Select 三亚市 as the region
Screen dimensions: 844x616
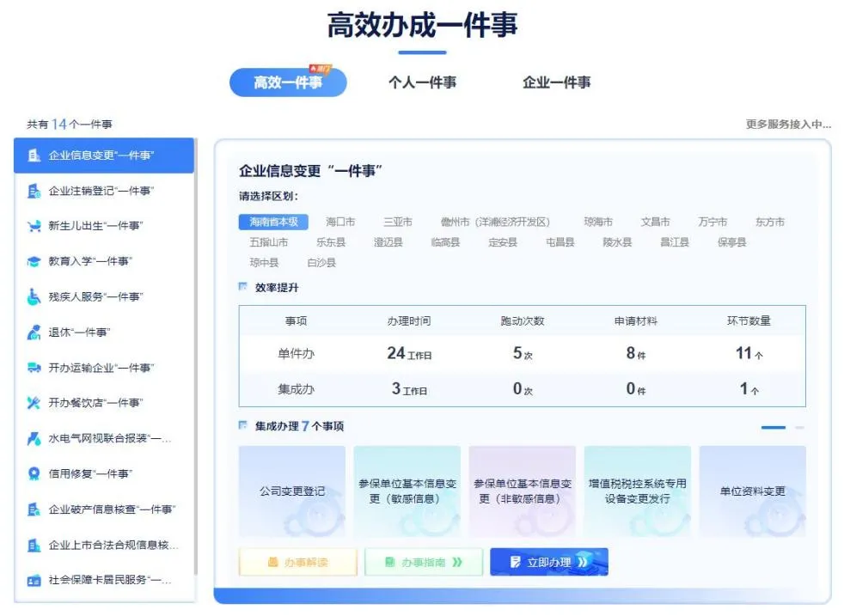(397, 221)
